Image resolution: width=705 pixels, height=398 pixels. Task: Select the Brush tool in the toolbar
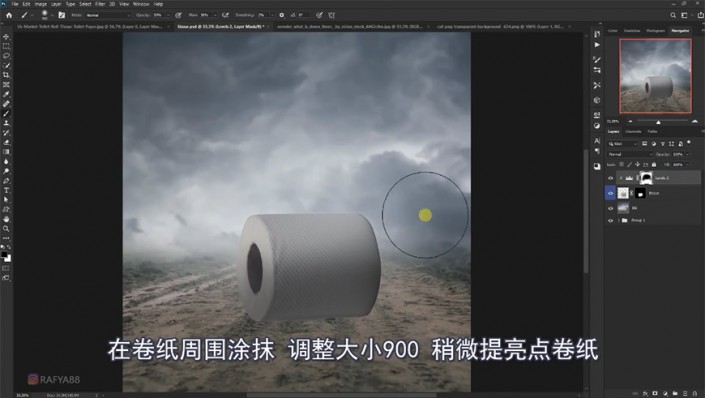[6, 113]
